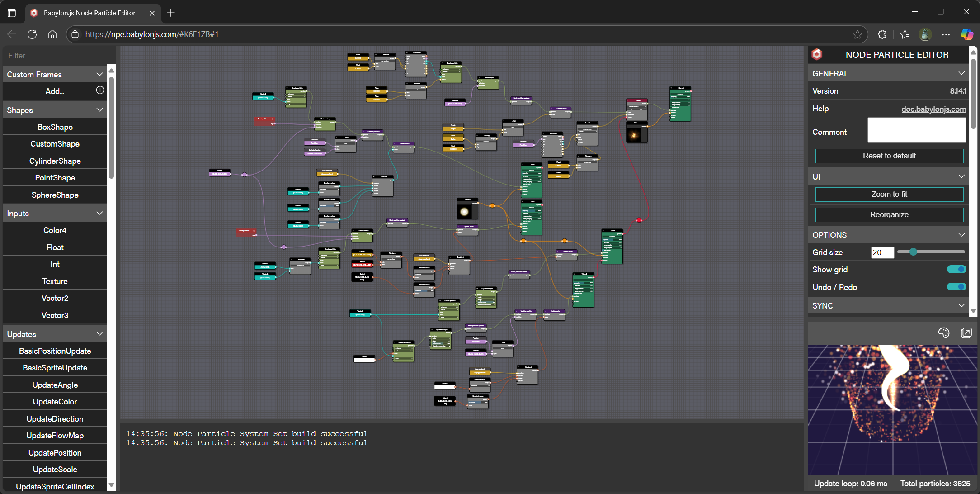Viewport: 980px width, 494px height.
Task: Click the bookmark star in address bar
Action: click(857, 34)
